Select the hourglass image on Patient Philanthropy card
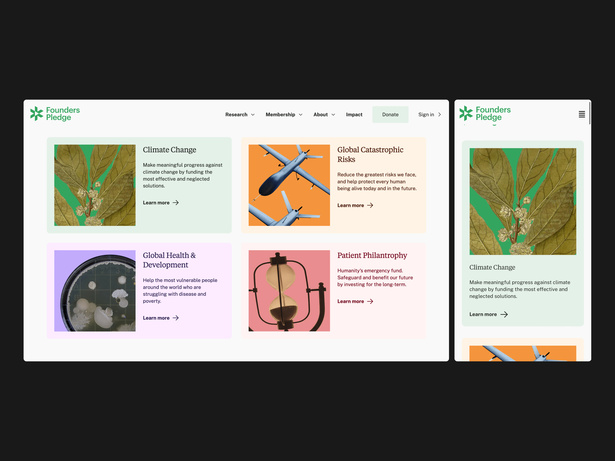The width and height of the screenshot is (615, 461). click(288, 291)
